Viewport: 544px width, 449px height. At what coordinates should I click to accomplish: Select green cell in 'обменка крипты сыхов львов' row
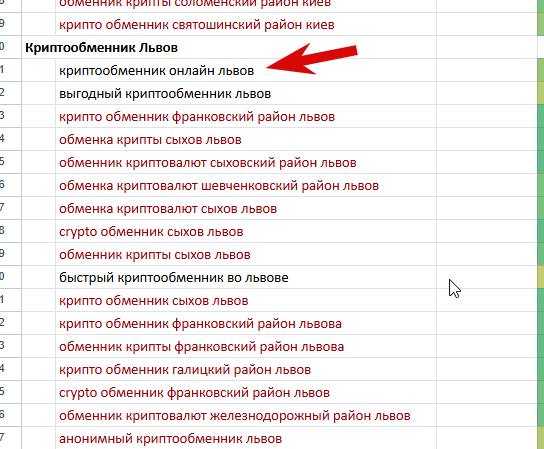[541, 139]
